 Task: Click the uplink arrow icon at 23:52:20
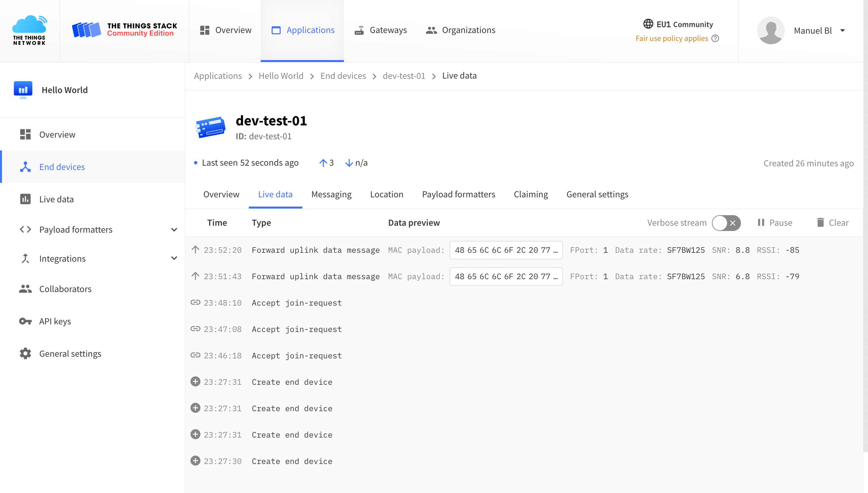click(195, 250)
